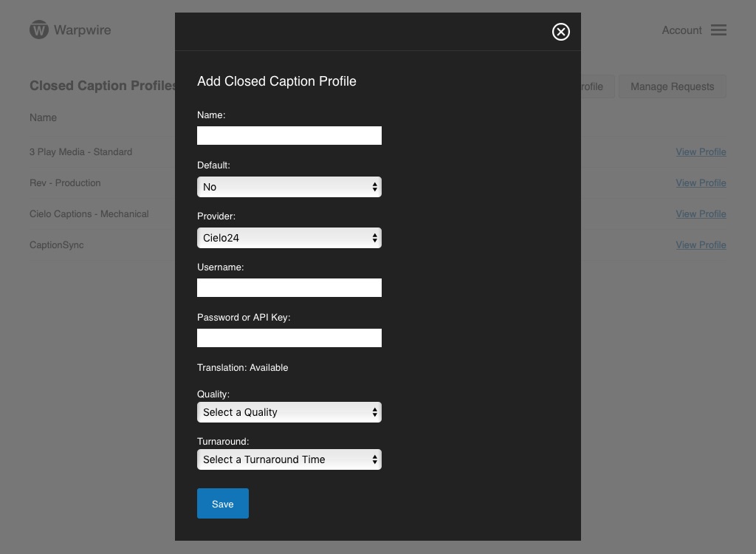View Profile for Rev - Production
The width and height of the screenshot is (756, 554).
[701, 183]
